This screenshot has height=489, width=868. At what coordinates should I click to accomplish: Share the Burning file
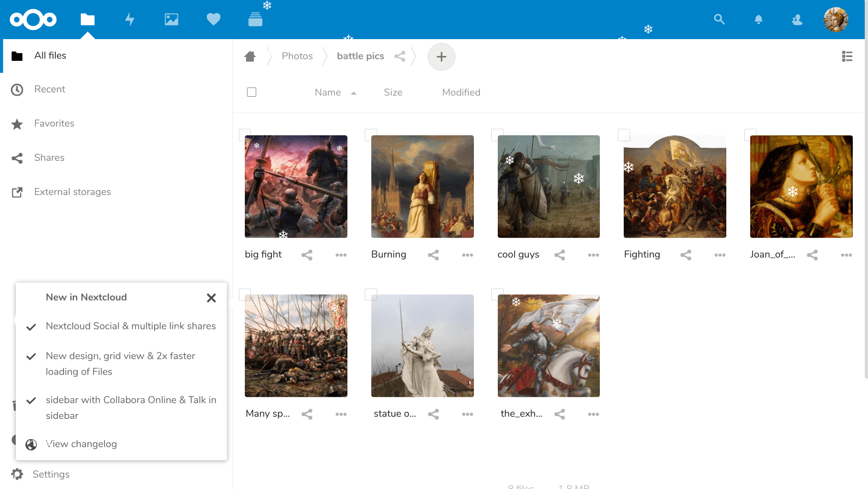pyautogui.click(x=433, y=255)
